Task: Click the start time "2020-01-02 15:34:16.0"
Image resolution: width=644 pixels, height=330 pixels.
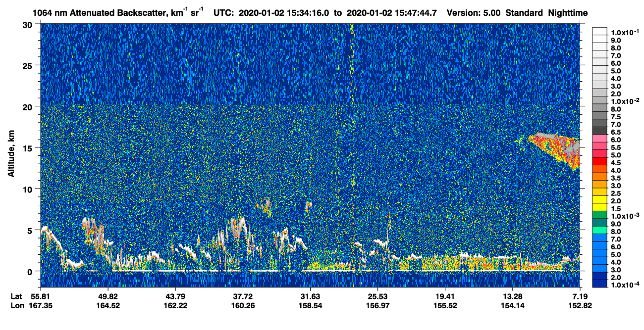Action: (284, 12)
